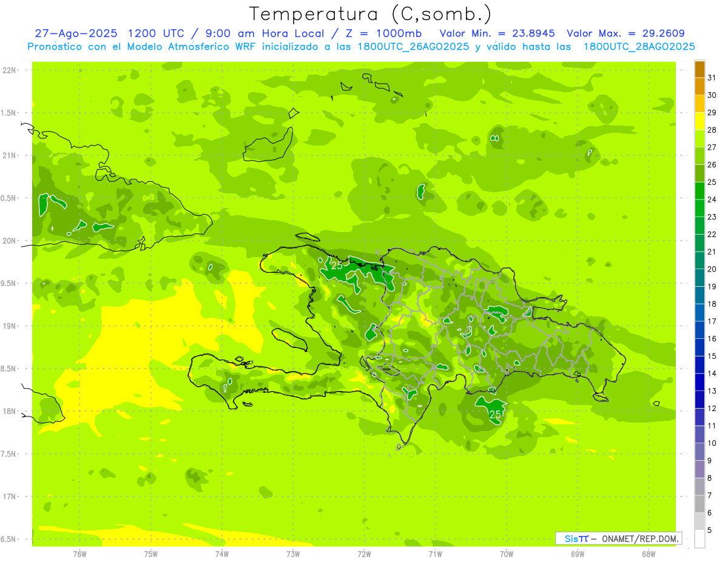Image resolution: width=728 pixels, height=562 pixels.
Task: Click the '21N' latitude axis label
Action: coord(10,155)
